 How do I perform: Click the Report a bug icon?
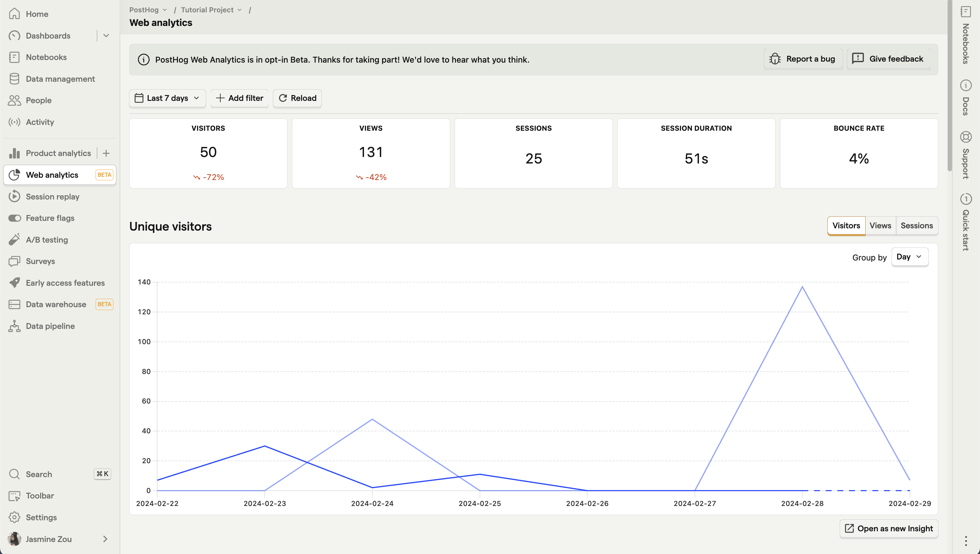pos(776,59)
